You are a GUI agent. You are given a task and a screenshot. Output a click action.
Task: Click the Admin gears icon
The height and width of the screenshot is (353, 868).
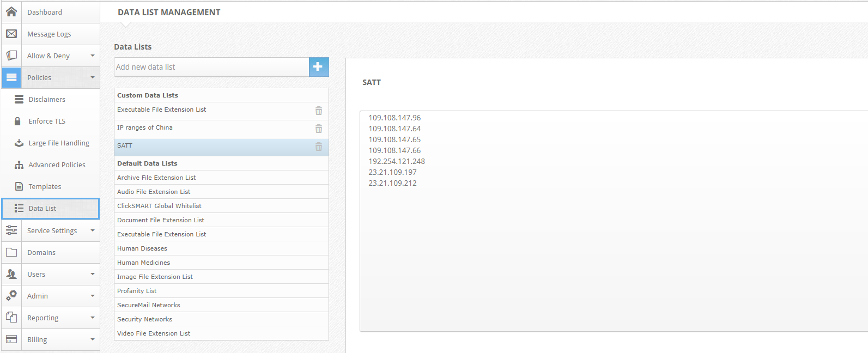tap(11, 296)
